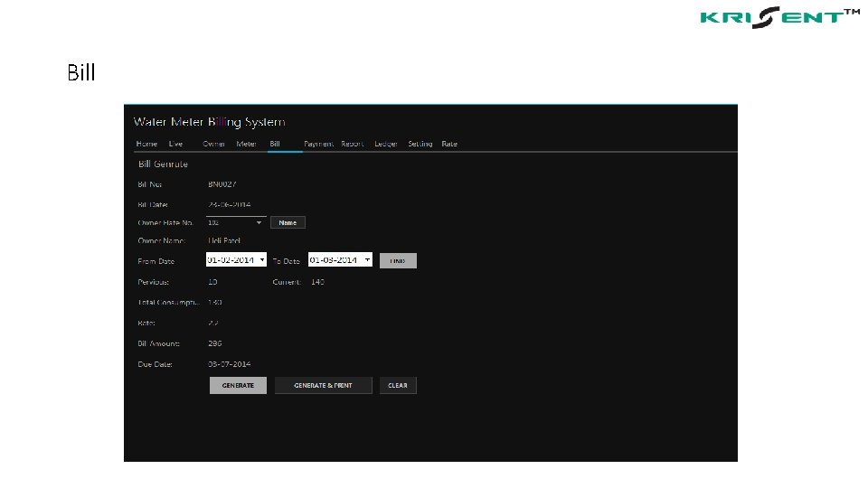
Task: Open the Home tab
Action: pyautogui.click(x=146, y=144)
